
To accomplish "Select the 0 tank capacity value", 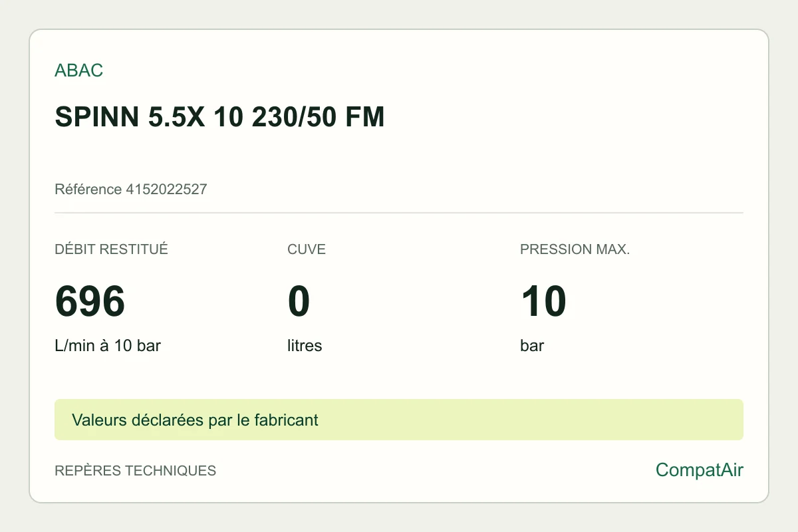I will pyautogui.click(x=299, y=301).
